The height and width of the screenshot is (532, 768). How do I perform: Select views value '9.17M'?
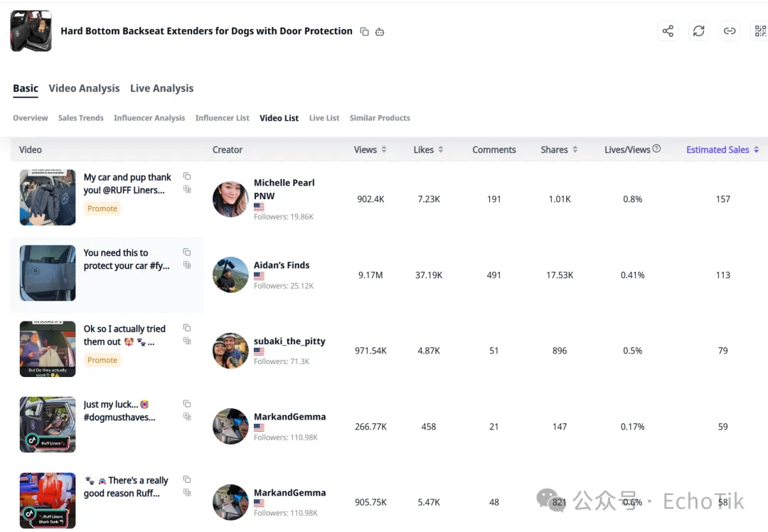(370, 275)
